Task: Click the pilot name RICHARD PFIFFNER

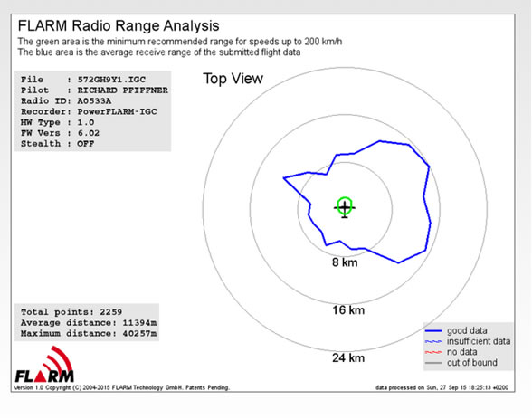Action: point(122,90)
